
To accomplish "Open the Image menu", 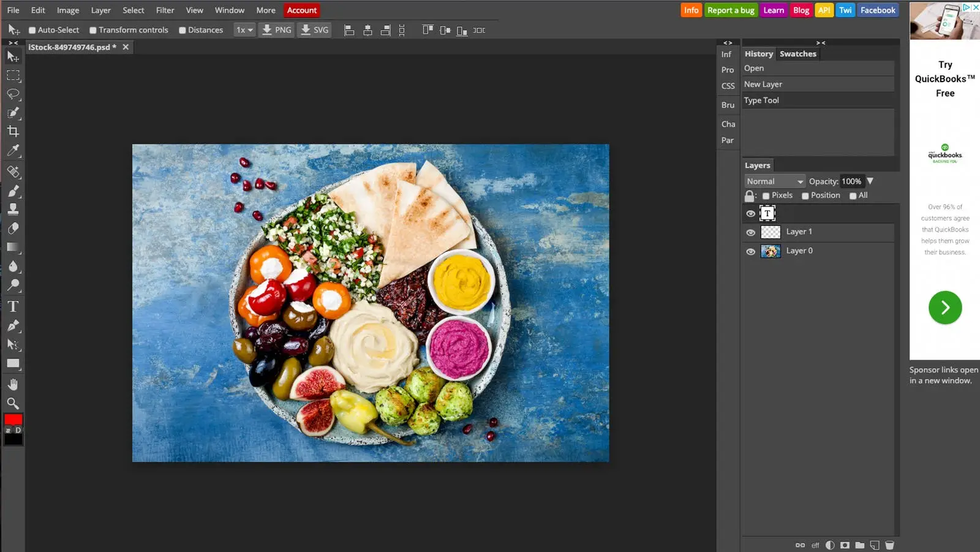I will (67, 10).
